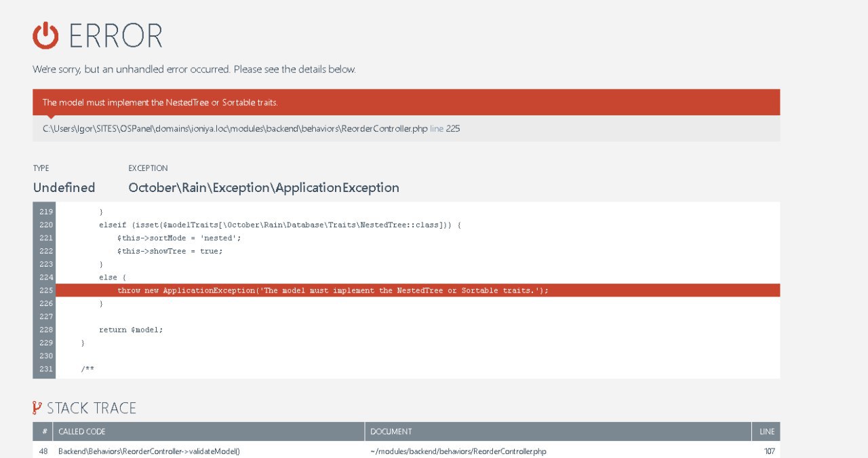Click the ERROR heading text

tap(115, 36)
